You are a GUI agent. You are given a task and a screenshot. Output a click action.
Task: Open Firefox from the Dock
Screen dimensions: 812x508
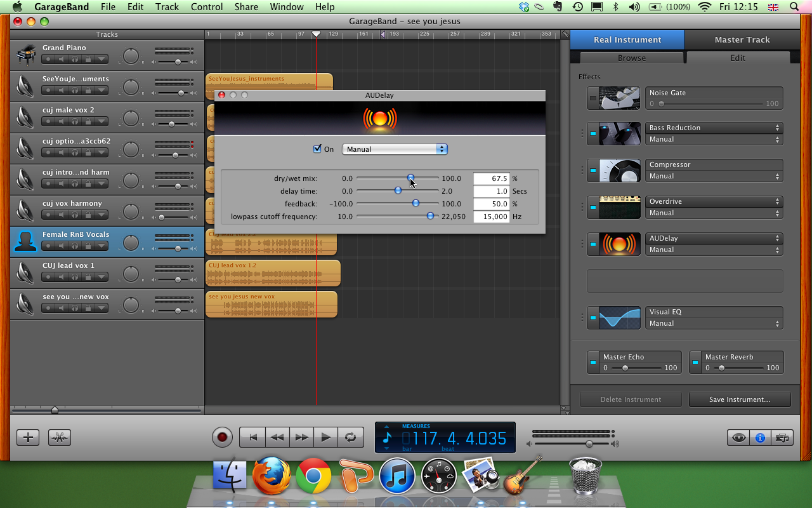(x=273, y=476)
